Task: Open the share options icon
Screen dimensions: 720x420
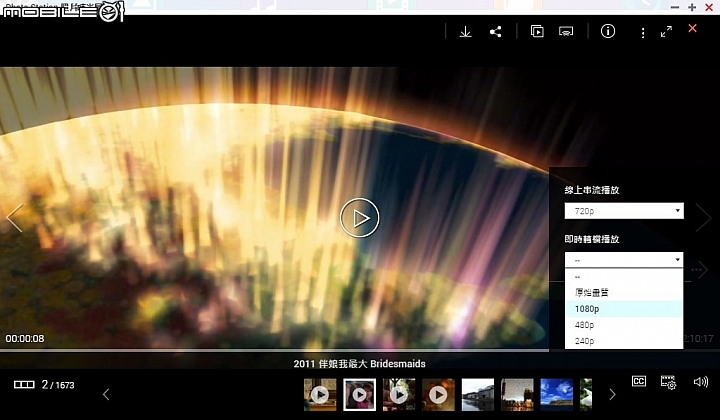Action: [495, 32]
